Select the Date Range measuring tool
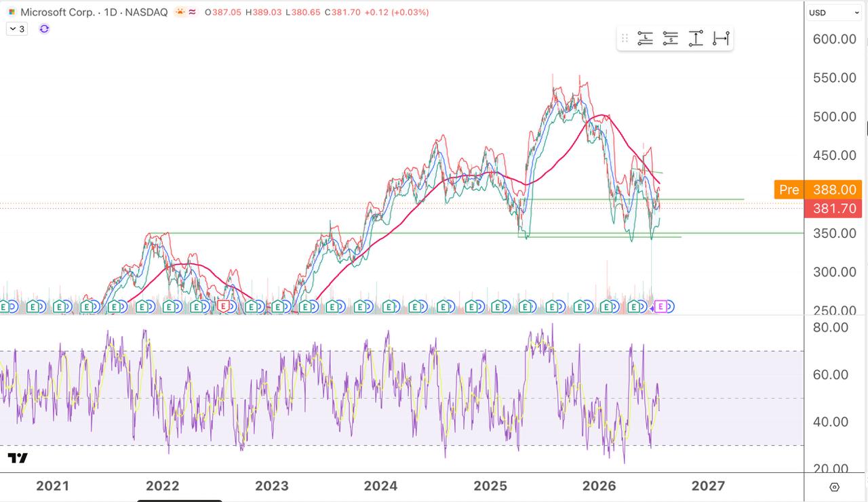The width and height of the screenshot is (868, 502). (721, 39)
